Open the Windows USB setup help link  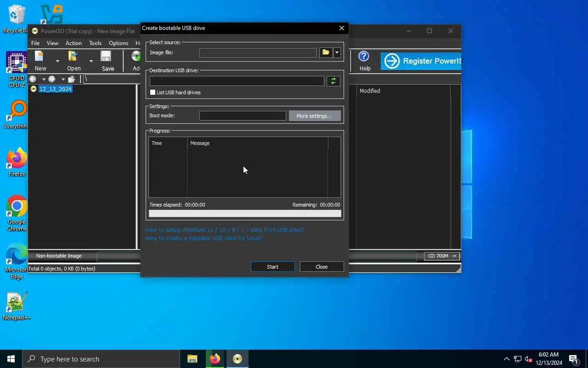coord(225,230)
